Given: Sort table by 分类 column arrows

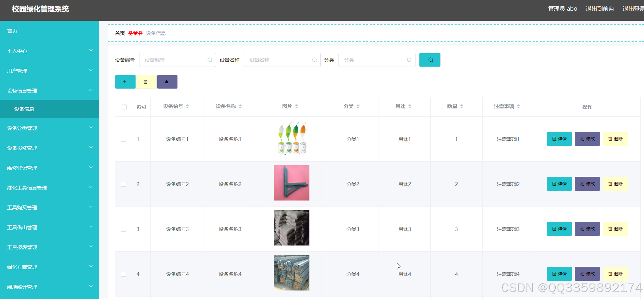Looking at the screenshot, I should (x=358, y=106).
